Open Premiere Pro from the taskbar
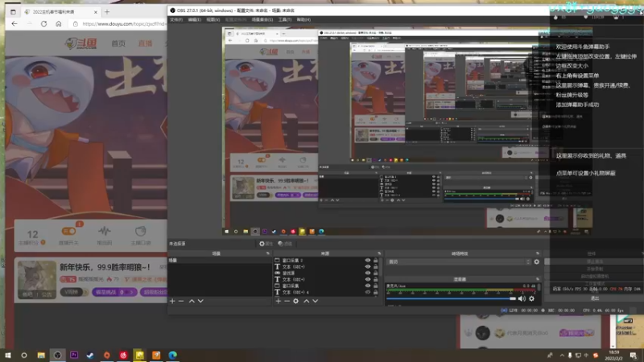Viewport: 644px width, 362px height. click(x=74, y=355)
